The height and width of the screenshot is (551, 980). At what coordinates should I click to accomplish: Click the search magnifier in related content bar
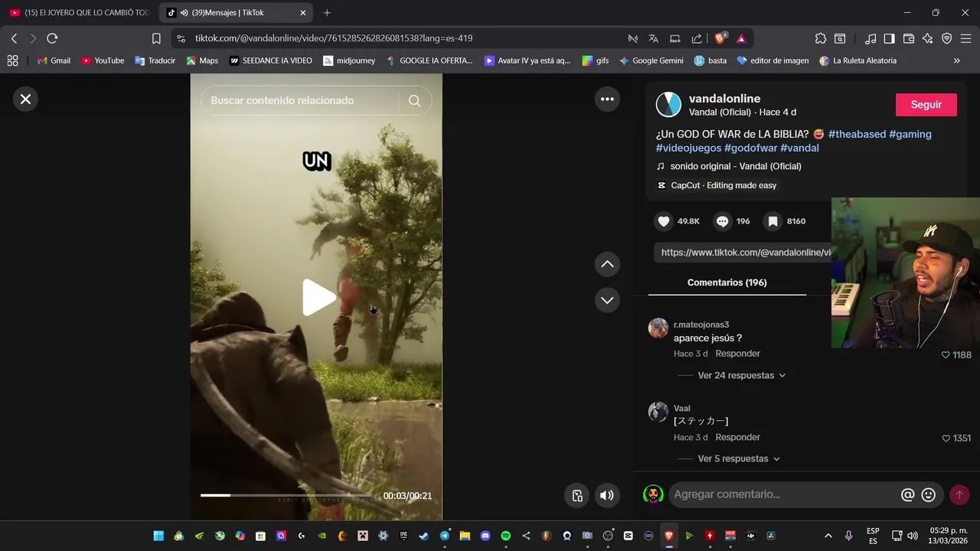(x=414, y=100)
